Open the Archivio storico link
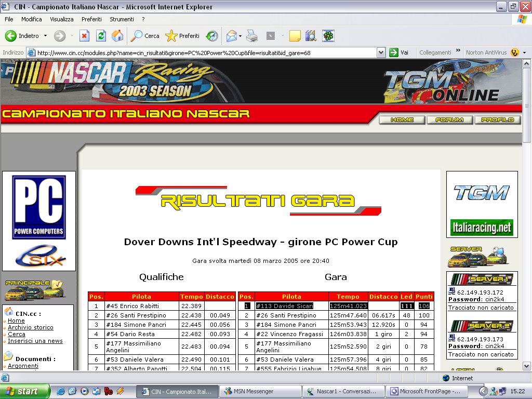This screenshot has height=399, width=532. pos(31,327)
